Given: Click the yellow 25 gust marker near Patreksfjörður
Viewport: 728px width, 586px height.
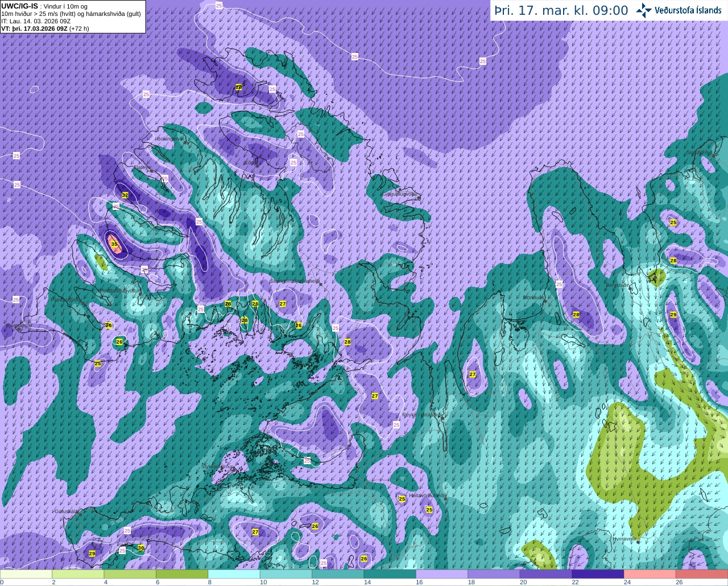Looking at the screenshot, I should (98, 364).
